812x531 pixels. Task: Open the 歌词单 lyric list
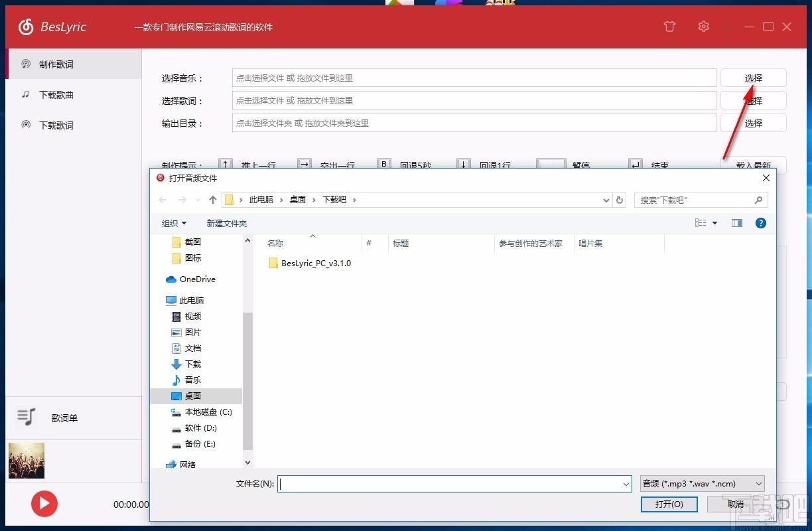(74, 418)
